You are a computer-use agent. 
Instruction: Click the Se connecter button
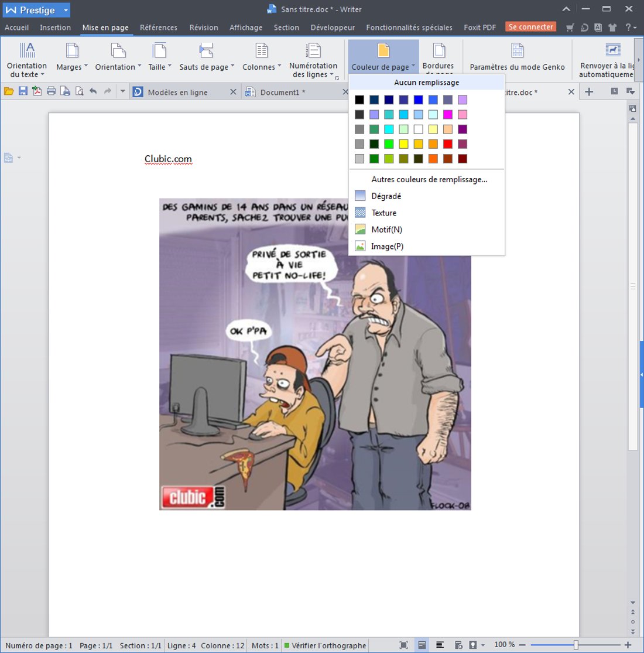tap(530, 27)
